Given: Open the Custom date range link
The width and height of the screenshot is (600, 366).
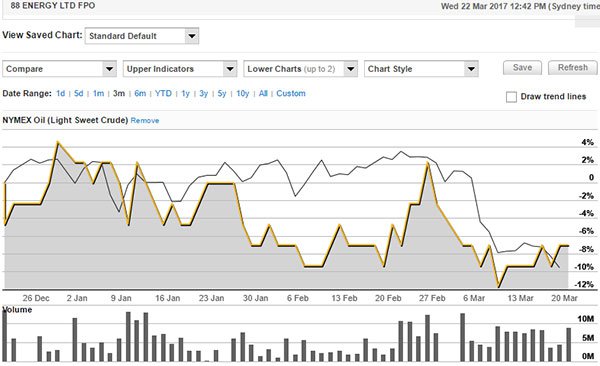Looking at the screenshot, I should 291,93.
